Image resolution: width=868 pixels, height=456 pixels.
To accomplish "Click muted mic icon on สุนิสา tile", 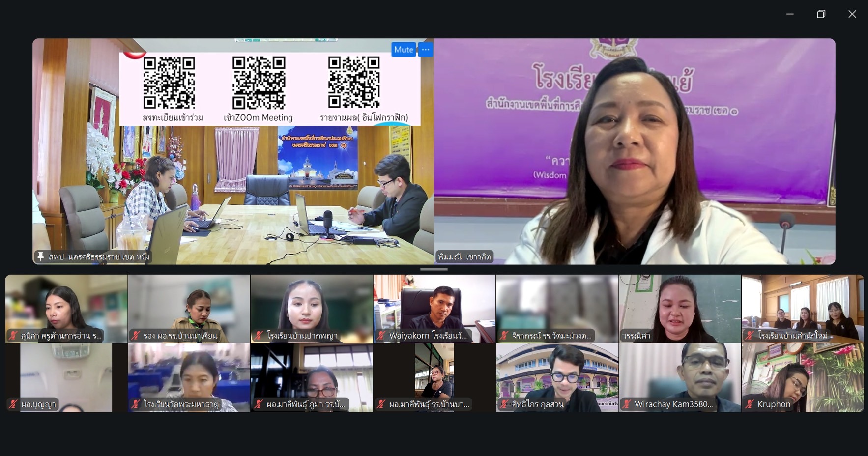I will [13, 336].
